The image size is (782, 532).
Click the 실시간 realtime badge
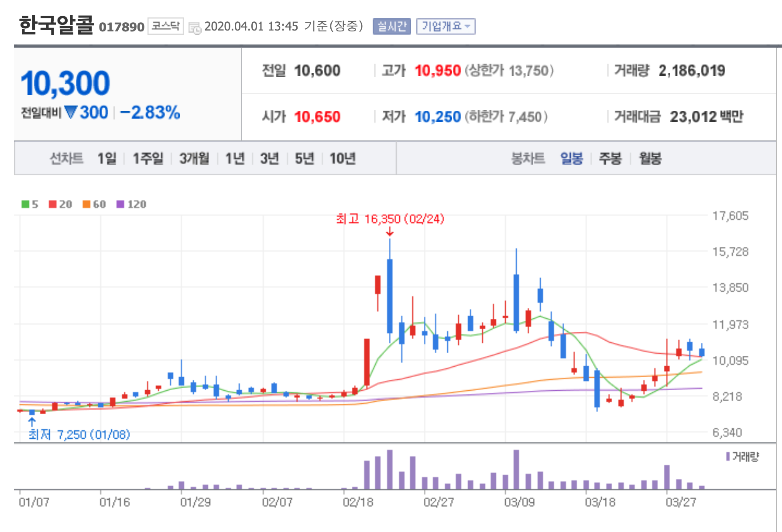click(x=391, y=27)
